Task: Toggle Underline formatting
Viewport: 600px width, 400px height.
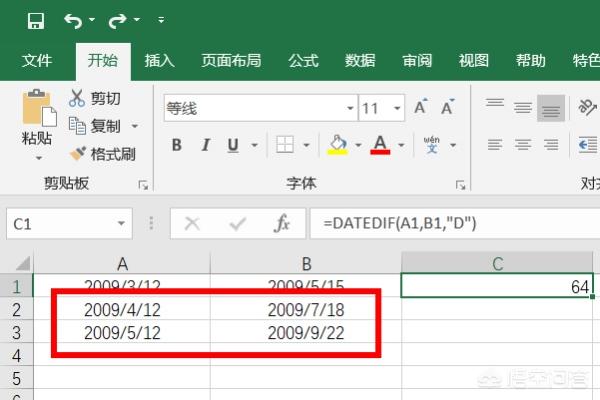Action: point(232,145)
